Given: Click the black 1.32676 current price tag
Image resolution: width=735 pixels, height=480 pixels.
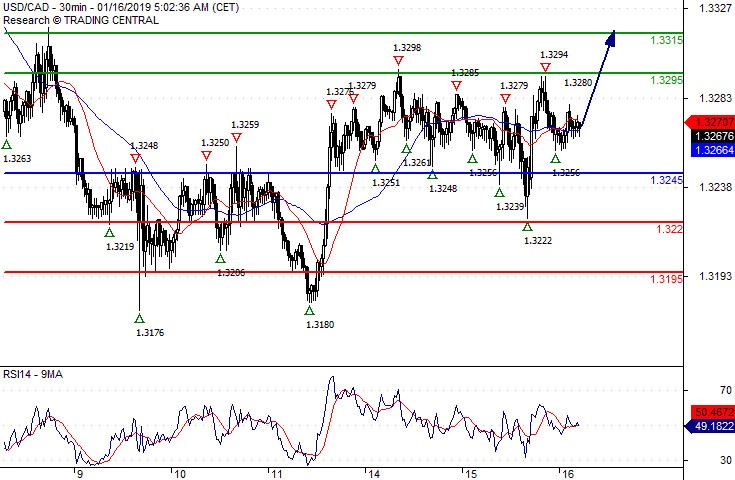Looking at the screenshot, I should [x=709, y=136].
